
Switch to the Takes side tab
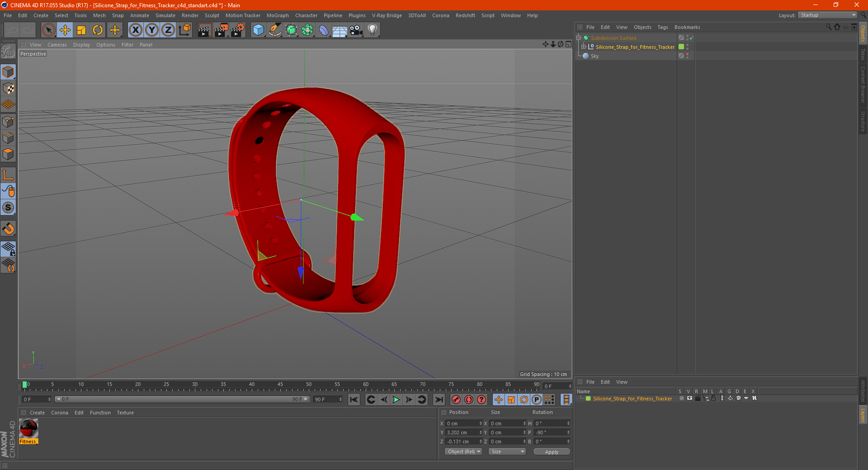[x=863, y=54]
